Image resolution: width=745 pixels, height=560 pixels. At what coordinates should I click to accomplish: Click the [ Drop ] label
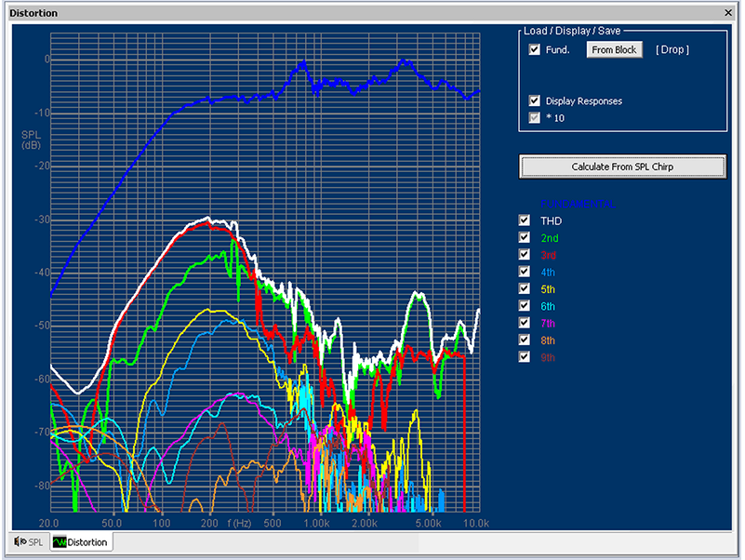click(x=672, y=50)
